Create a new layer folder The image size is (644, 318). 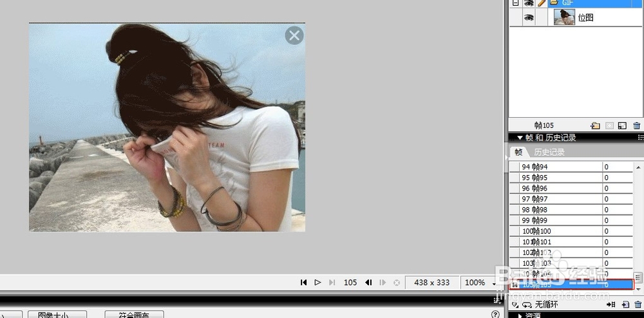[595, 126]
